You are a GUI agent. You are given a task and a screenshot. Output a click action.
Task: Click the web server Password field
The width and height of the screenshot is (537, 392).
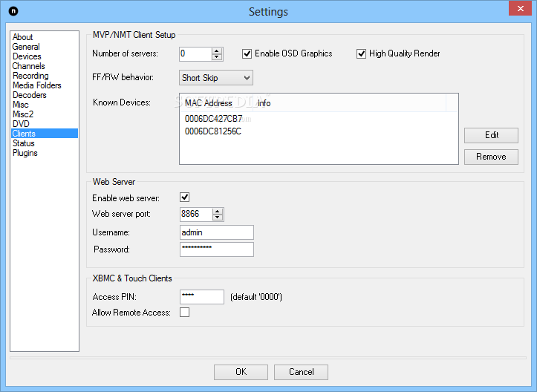coord(217,249)
